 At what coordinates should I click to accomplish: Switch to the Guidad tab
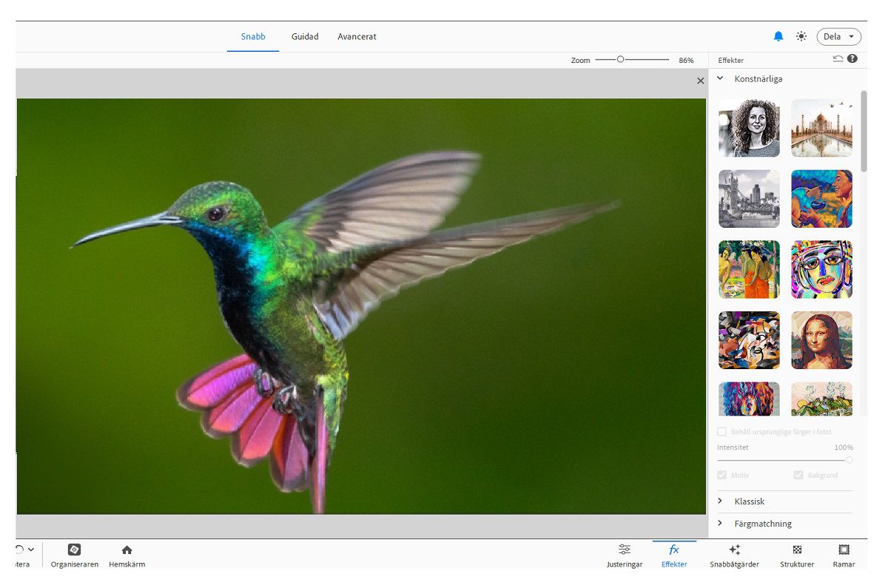(x=305, y=36)
